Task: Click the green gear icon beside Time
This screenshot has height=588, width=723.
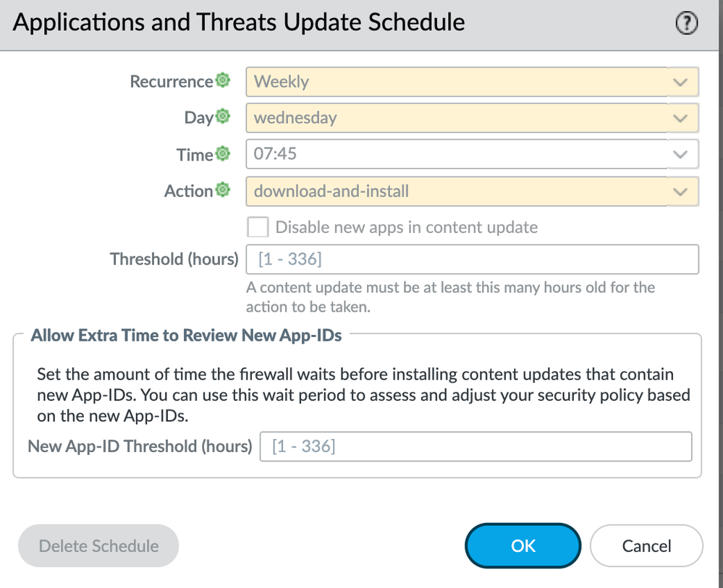Action: 223,153
